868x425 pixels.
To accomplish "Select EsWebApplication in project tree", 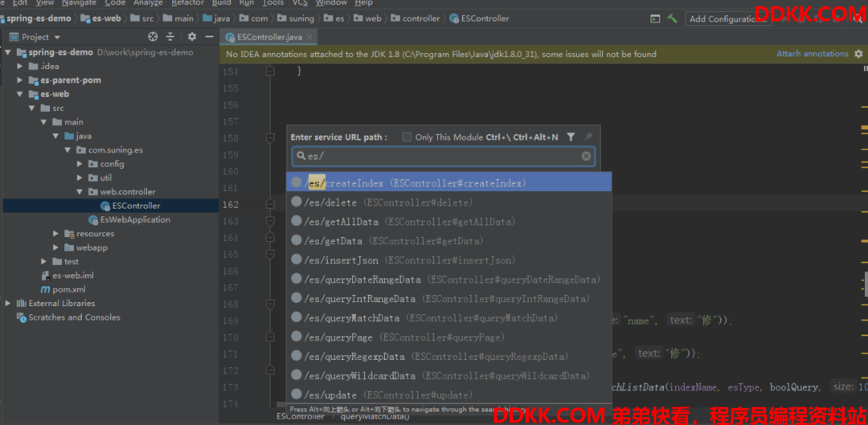I will [135, 219].
